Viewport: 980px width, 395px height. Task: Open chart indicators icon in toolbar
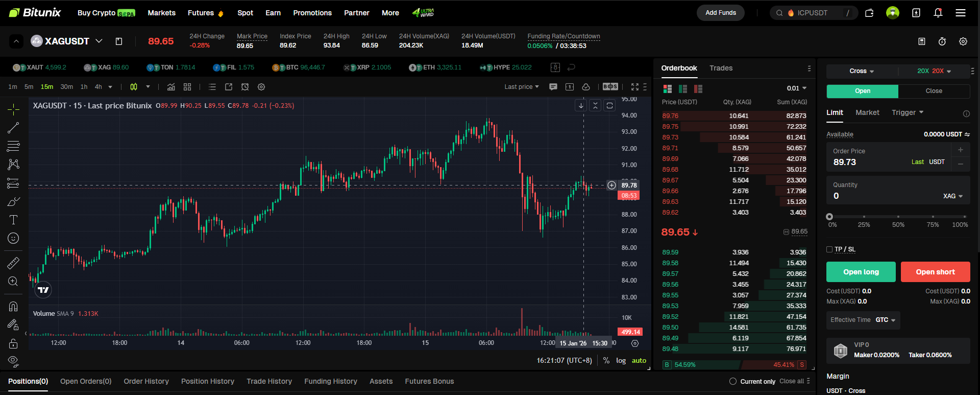click(x=171, y=87)
